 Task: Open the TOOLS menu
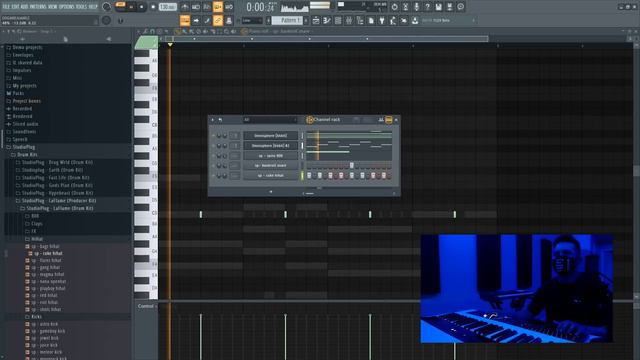point(82,7)
